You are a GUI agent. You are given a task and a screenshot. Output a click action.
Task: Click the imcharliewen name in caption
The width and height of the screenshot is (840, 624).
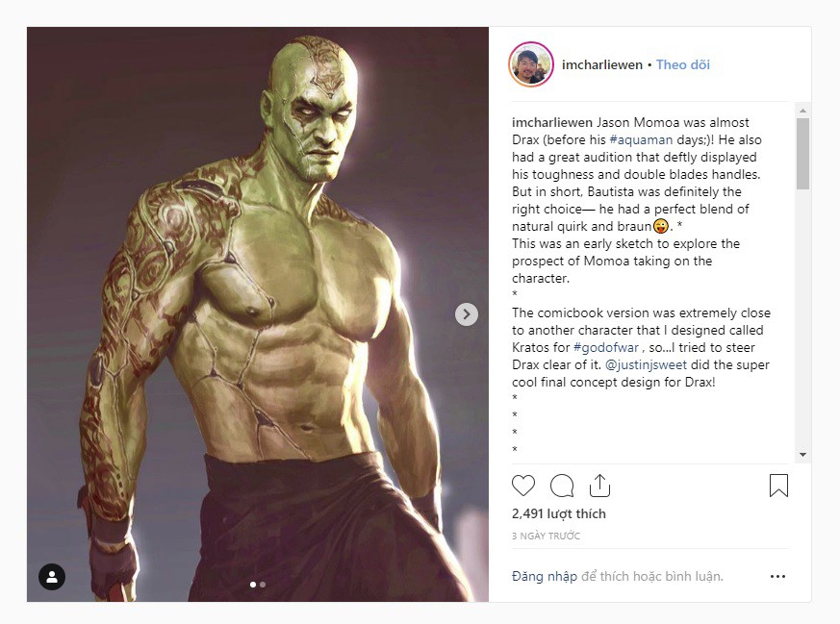[x=551, y=122]
